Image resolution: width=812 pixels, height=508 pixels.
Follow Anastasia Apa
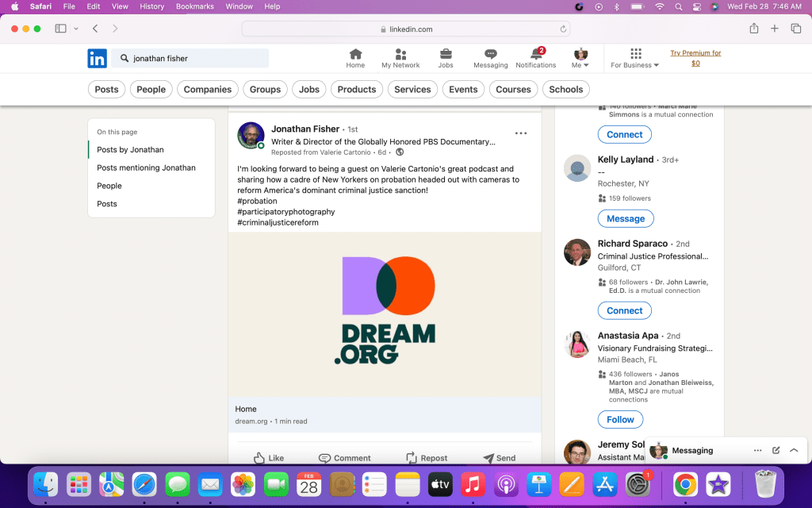click(x=620, y=419)
